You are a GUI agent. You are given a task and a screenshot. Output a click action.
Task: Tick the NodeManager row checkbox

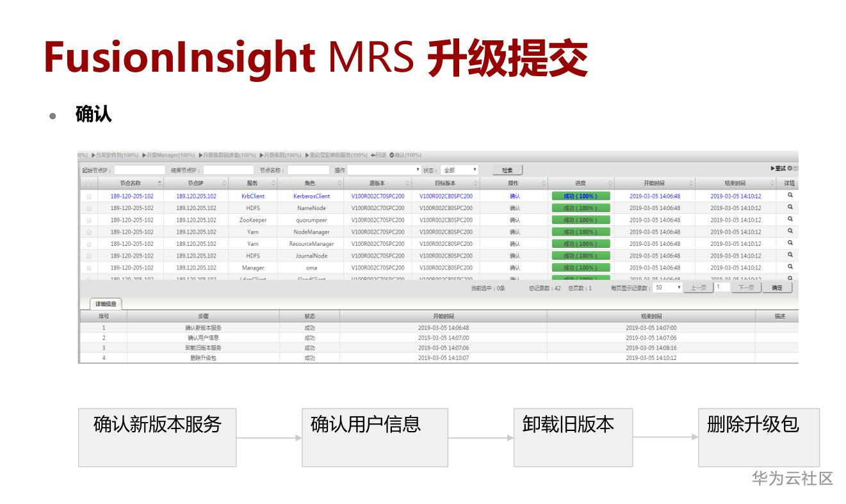click(89, 232)
